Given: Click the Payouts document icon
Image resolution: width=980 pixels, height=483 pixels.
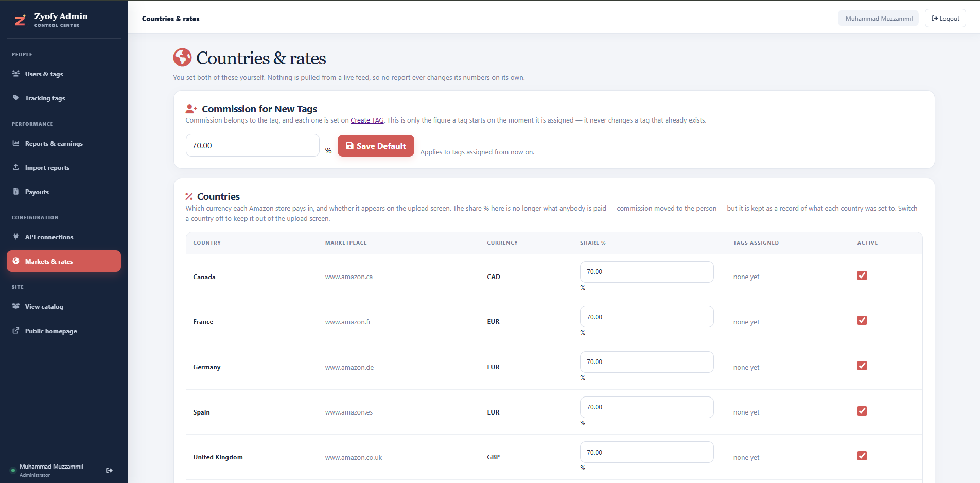Looking at the screenshot, I should (16, 192).
